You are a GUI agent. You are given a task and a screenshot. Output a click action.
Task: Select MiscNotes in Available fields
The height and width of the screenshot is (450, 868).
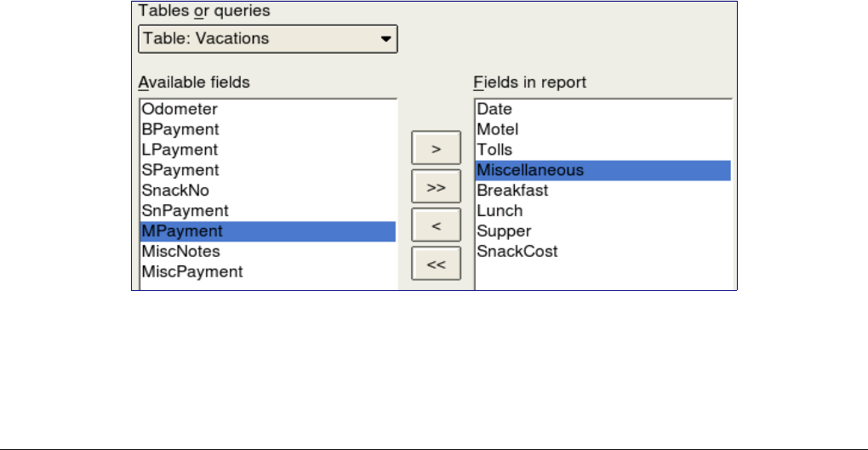(x=181, y=252)
